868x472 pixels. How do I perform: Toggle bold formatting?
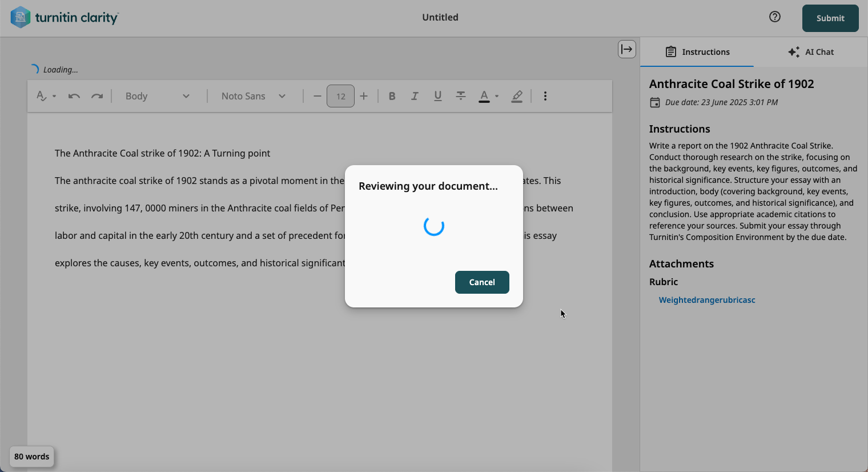tap(392, 96)
